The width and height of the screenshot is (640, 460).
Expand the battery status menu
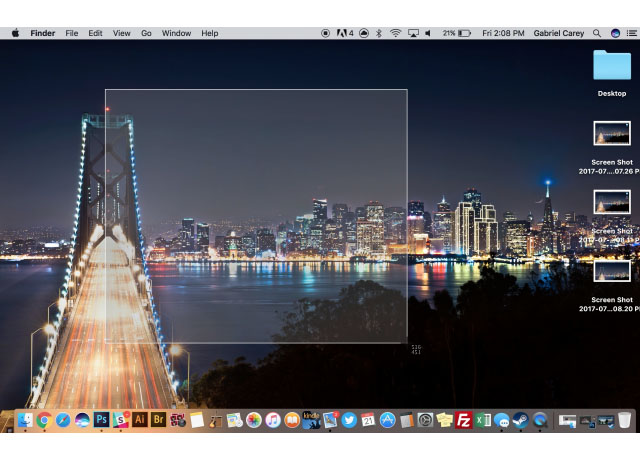coord(465,33)
